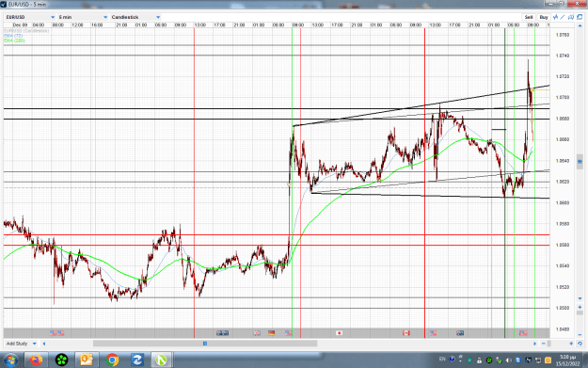
Task: Click the Windows Start button
Action: (10, 360)
